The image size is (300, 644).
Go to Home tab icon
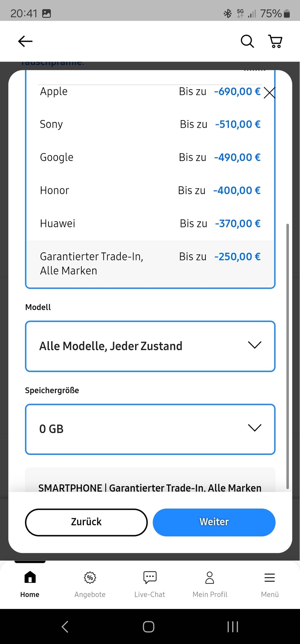(30, 577)
